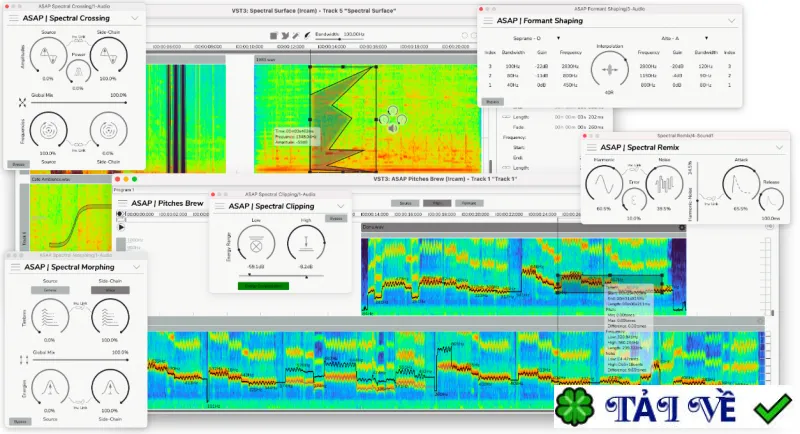Switch to the dark middle tab in Pitches Brew
This screenshot has width=800, height=434.
437,203
